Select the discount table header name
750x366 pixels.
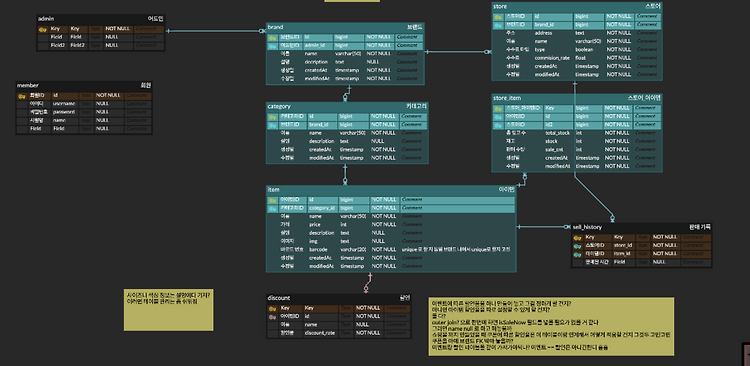click(x=279, y=298)
